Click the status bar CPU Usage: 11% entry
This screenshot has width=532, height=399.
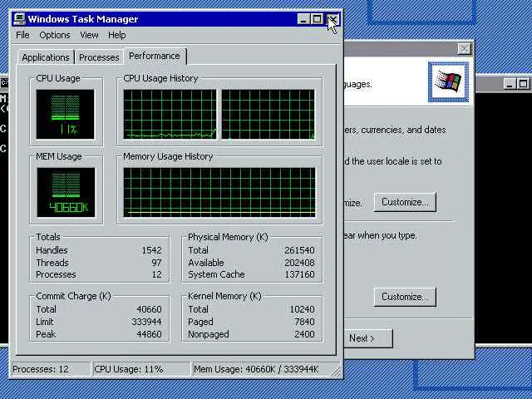[x=142, y=369]
